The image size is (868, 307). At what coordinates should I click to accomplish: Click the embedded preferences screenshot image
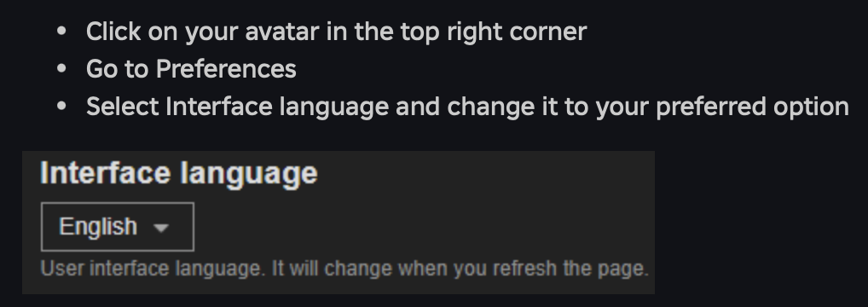[x=339, y=223]
